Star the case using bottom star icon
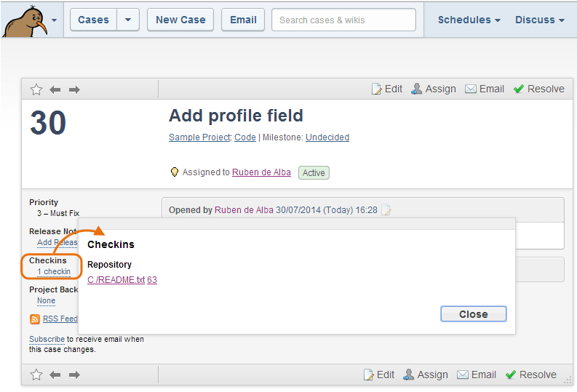The image size is (577, 392). 36,375
